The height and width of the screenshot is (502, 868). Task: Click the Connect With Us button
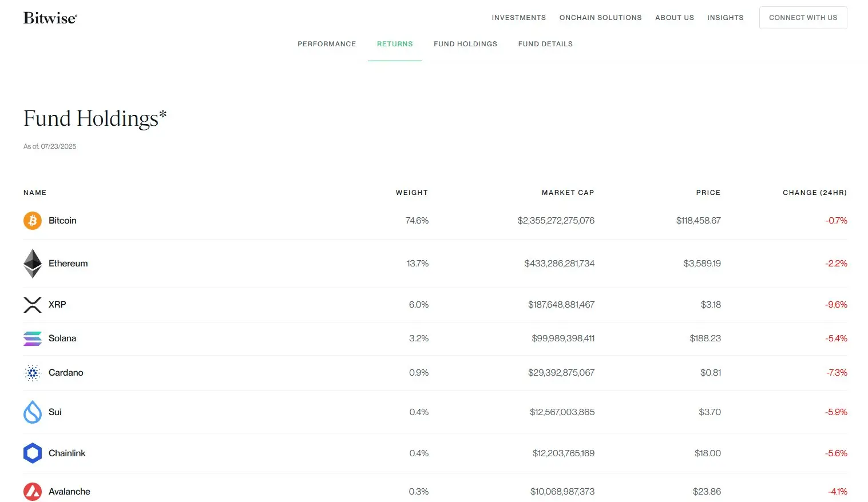click(803, 18)
